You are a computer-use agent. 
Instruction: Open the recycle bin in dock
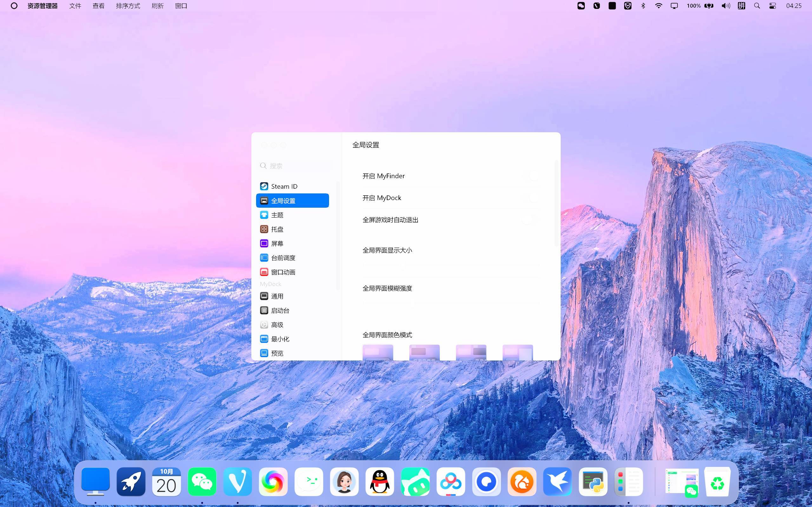pos(717,482)
